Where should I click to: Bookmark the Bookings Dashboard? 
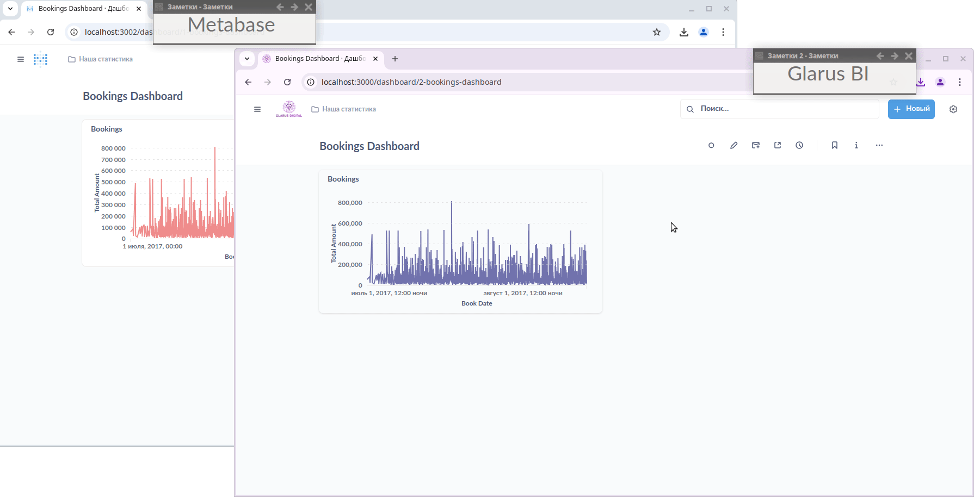coord(834,145)
